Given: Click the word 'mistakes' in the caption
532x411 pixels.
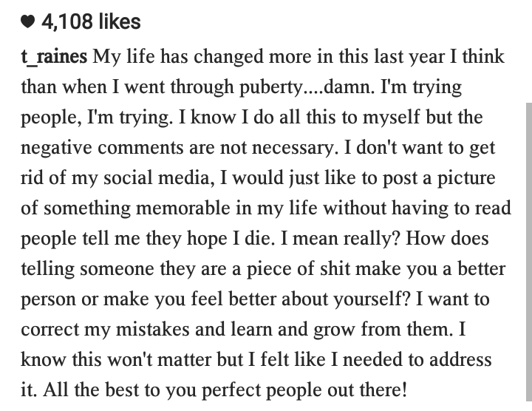Looking at the screenshot, I should pos(153,330).
